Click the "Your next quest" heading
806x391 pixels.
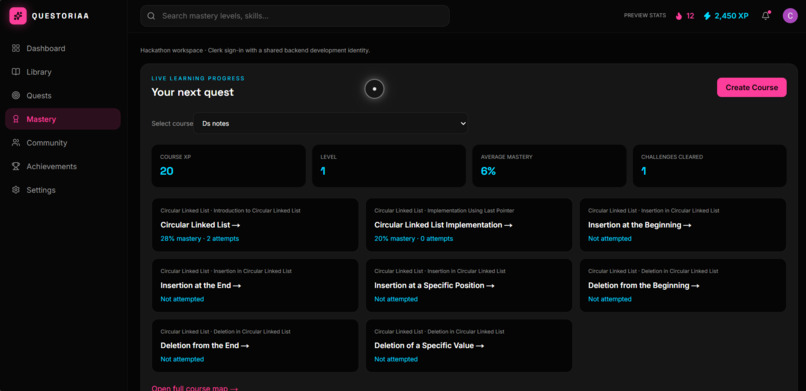pyautogui.click(x=192, y=92)
